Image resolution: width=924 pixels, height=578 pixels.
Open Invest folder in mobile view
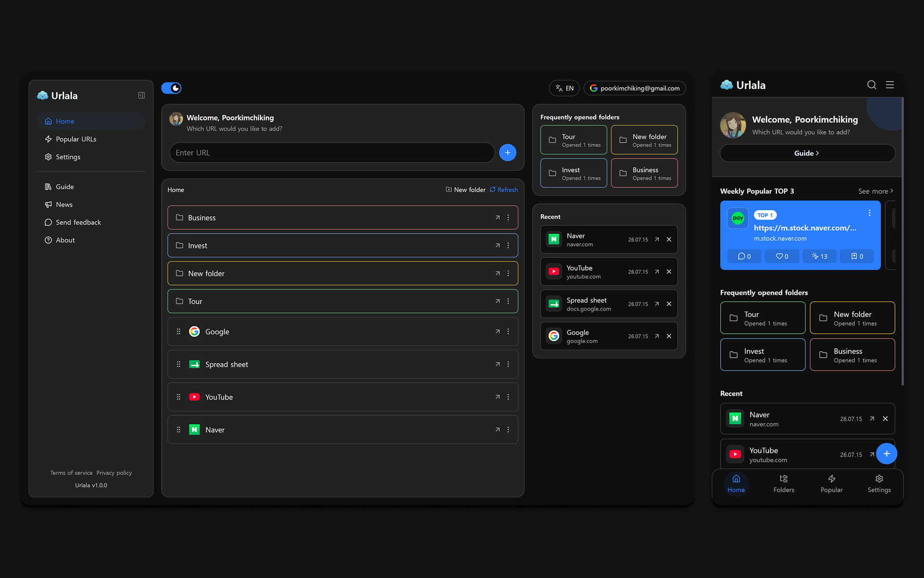click(763, 355)
